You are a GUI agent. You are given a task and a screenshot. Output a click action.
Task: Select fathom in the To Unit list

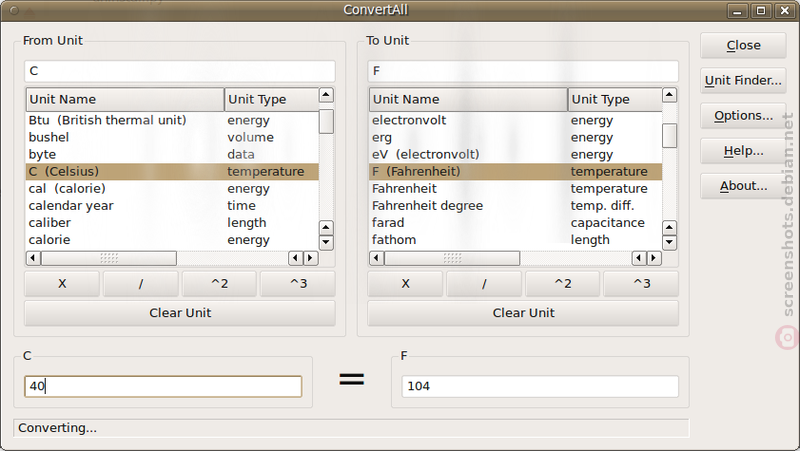point(516,240)
